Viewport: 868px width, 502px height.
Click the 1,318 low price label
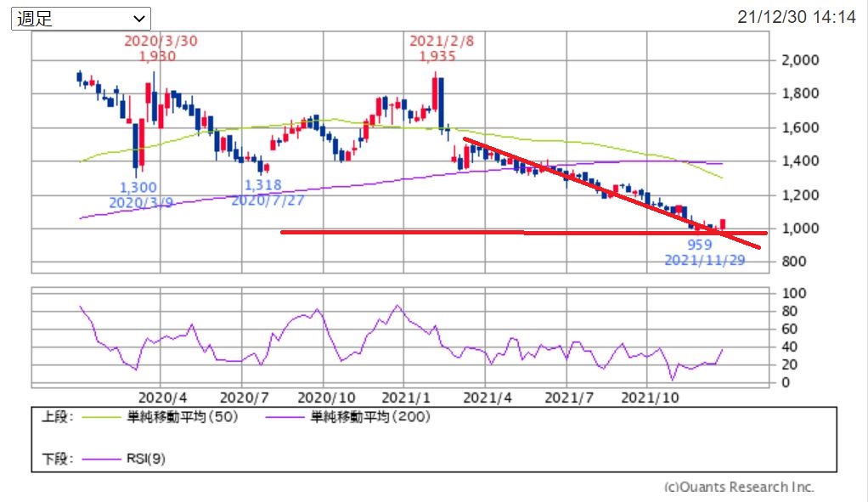click(263, 185)
